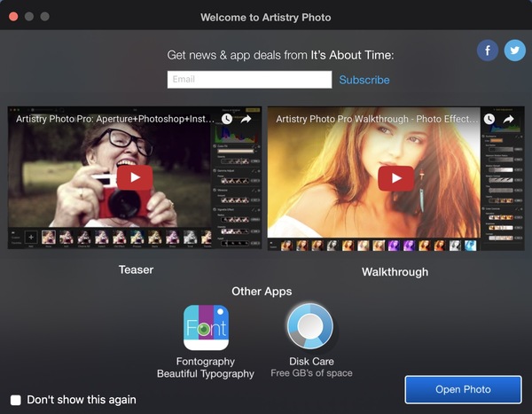Play the Walkthrough video
Viewport: 532px width, 414px height.
tap(396, 178)
